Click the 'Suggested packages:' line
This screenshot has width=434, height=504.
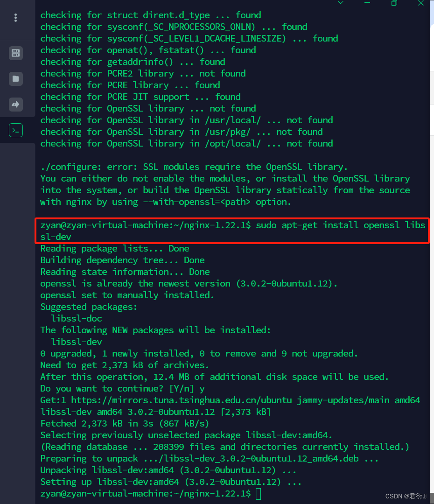tap(89, 307)
